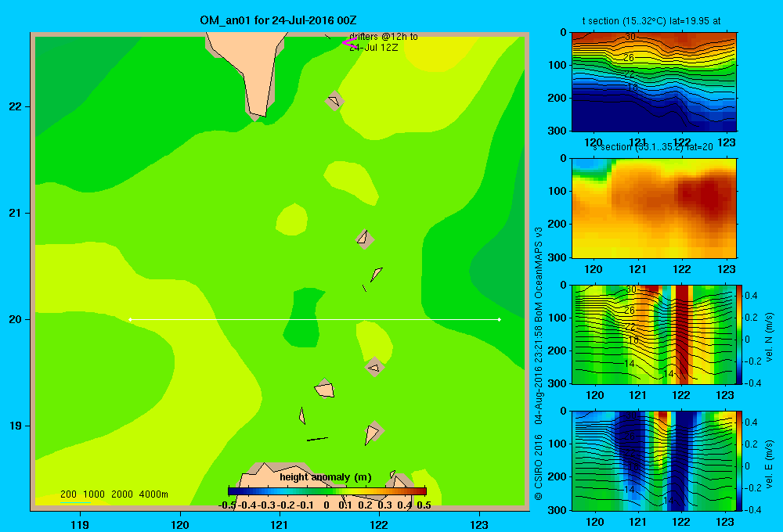Click the white transect line along latitude 20
This screenshot has width=783, height=532.
click(315, 319)
